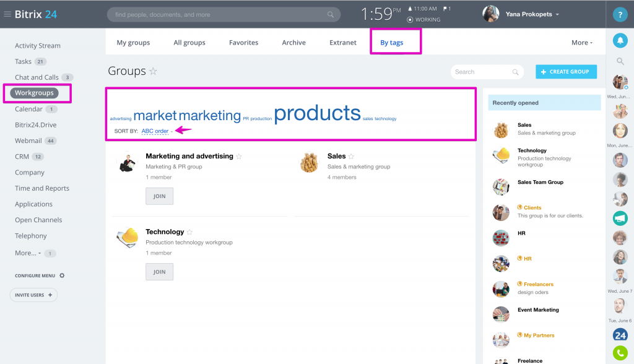This screenshot has height=364, width=634.
Task: Open Tasks in left menu
Action: click(x=23, y=61)
